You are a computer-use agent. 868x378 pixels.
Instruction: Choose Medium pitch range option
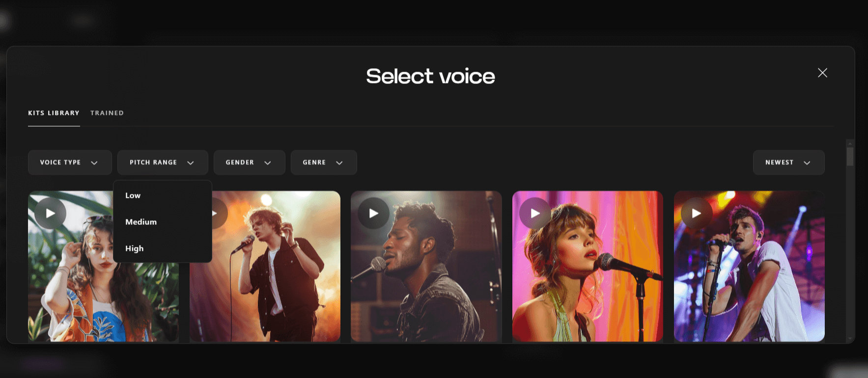[141, 222]
